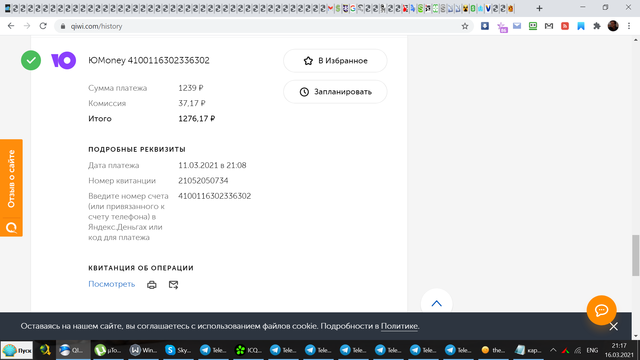Dismiss the cookie notice banner

613,327
